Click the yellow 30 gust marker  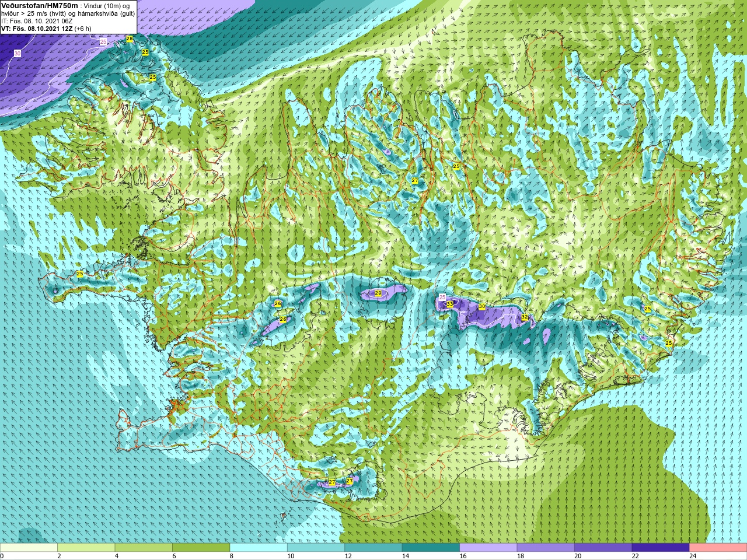click(481, 306)
